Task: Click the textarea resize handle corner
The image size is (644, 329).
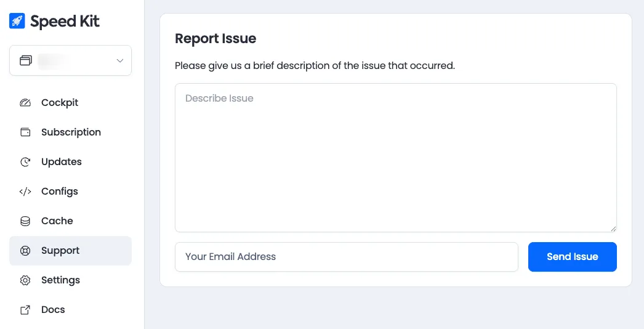Action: click(x=613, y=228)
